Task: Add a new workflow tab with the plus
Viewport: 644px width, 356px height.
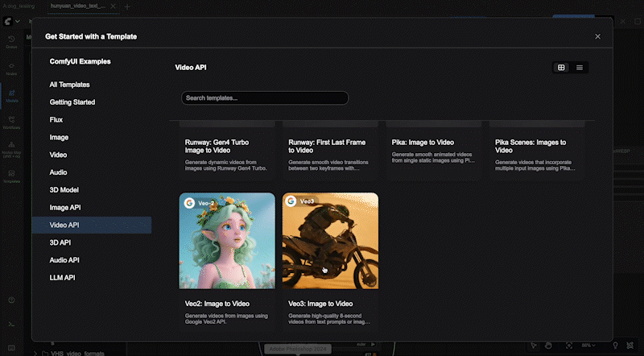Action: coord(127,6)
